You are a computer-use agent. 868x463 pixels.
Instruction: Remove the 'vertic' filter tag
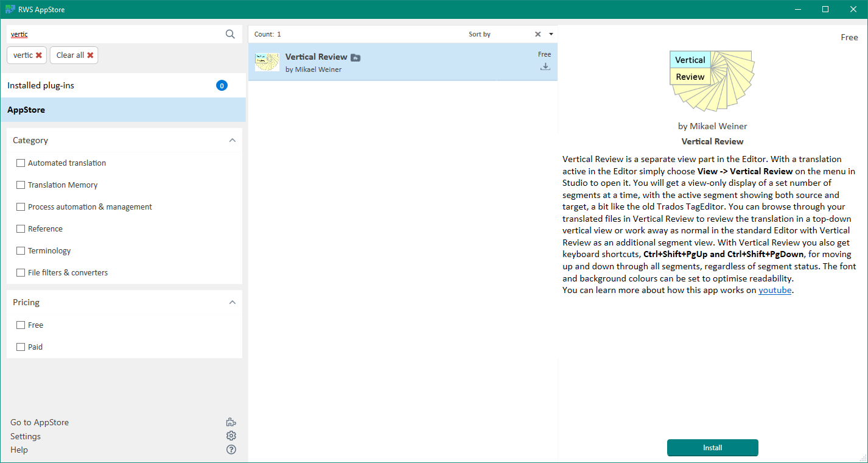click(x=39, y=55)
